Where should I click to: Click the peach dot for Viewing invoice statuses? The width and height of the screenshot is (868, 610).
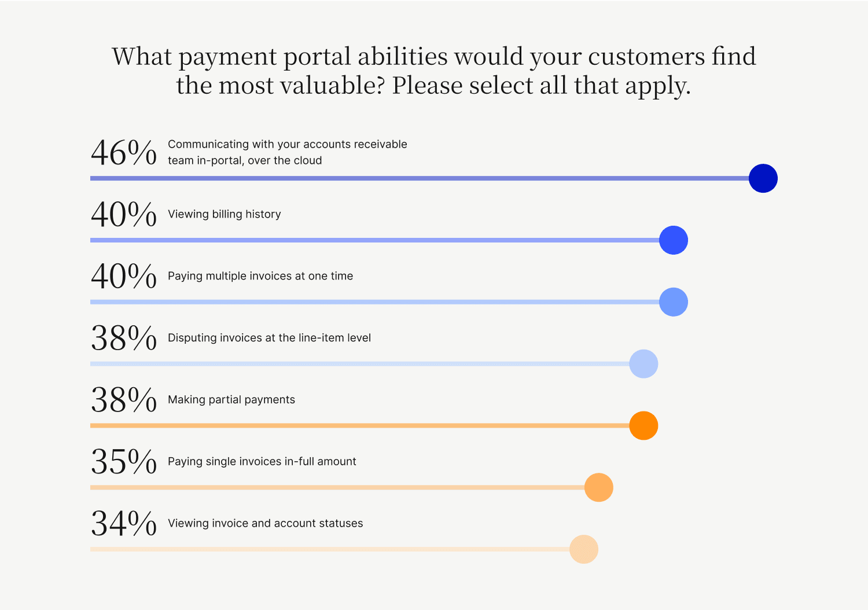583,549
